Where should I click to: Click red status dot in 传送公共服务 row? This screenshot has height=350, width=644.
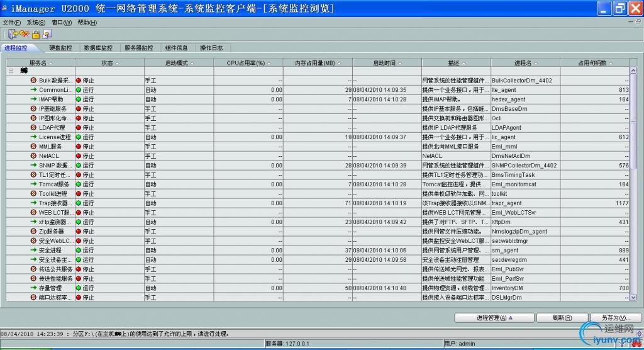click(x=79, y=269)
